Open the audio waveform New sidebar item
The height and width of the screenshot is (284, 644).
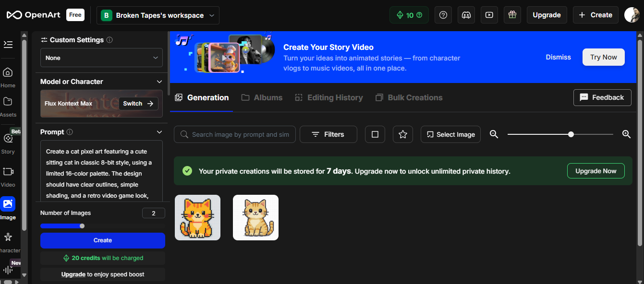[x=8, y=270]
